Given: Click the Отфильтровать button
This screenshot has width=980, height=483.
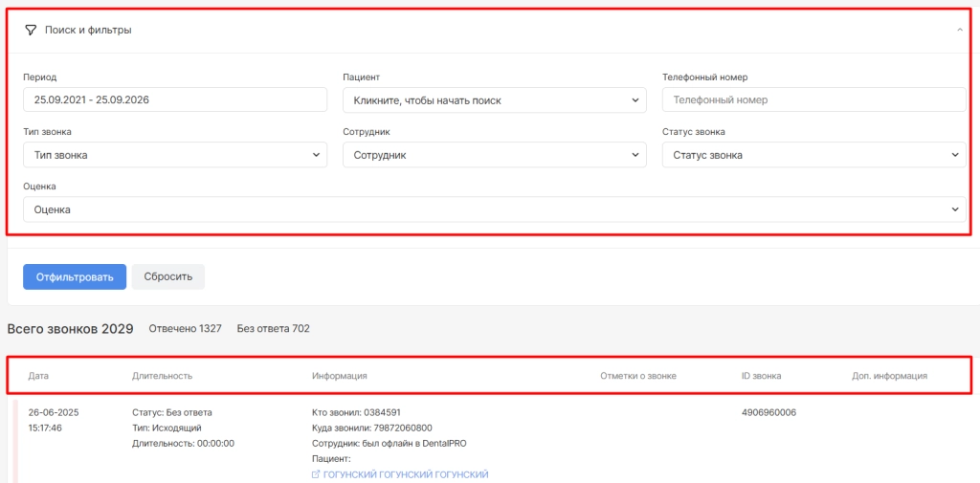Looking at the screenshot, I should (x=75, y=276).
